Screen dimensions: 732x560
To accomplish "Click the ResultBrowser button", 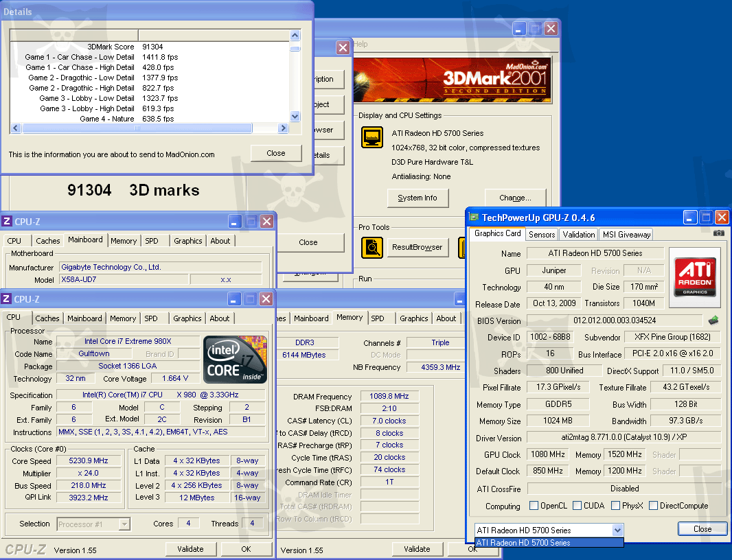I will point(418,247).
